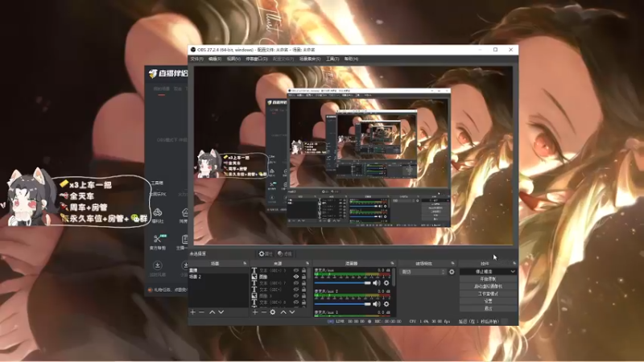Click the mixer panel vertical scrollbar

click(394, 278)
